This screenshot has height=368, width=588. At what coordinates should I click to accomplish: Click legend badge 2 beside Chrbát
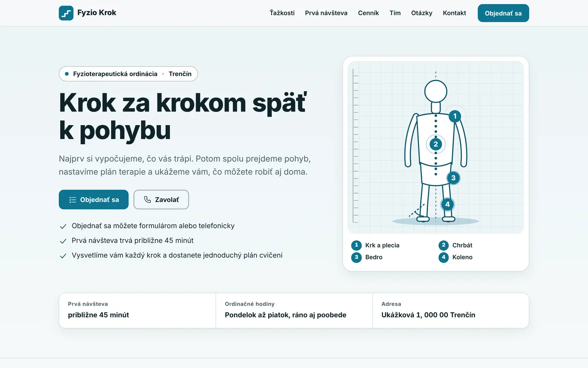click(444, 245)
